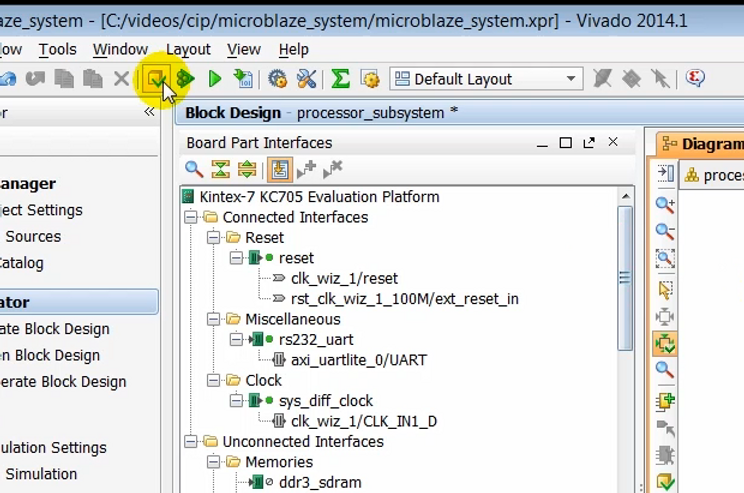Click Project Settings in the left navigator
The height and width of the screenshot is (493, 744).
pyautogui.click(x=40, y=210)
